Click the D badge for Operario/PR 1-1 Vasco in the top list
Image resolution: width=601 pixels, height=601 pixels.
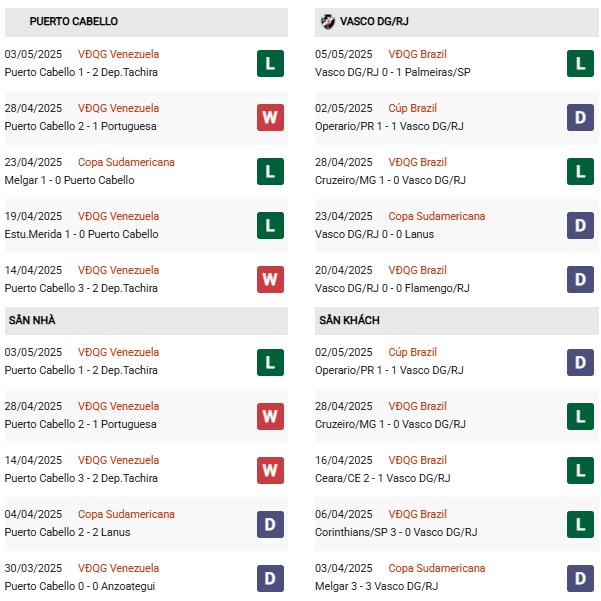(580, 118)
